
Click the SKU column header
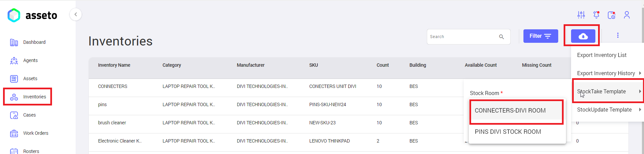[x=313, y=65]
